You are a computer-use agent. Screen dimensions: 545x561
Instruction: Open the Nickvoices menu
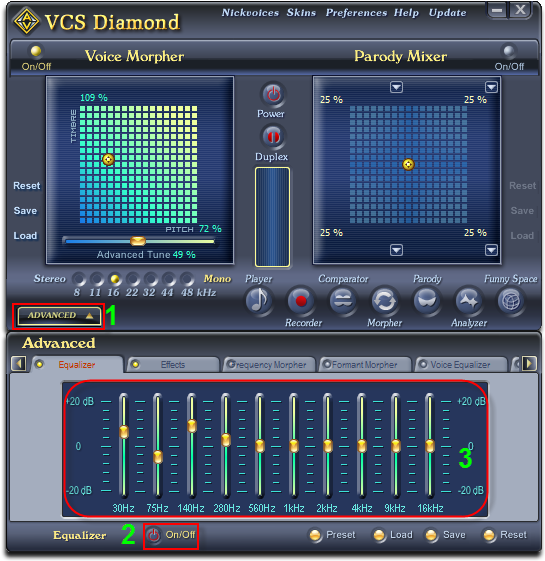(250, 13)
